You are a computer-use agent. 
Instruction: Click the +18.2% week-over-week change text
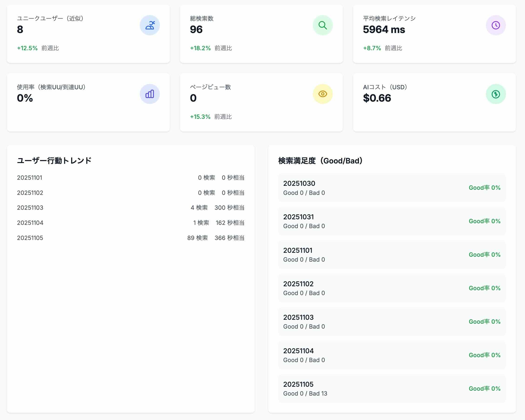(200, 48)
